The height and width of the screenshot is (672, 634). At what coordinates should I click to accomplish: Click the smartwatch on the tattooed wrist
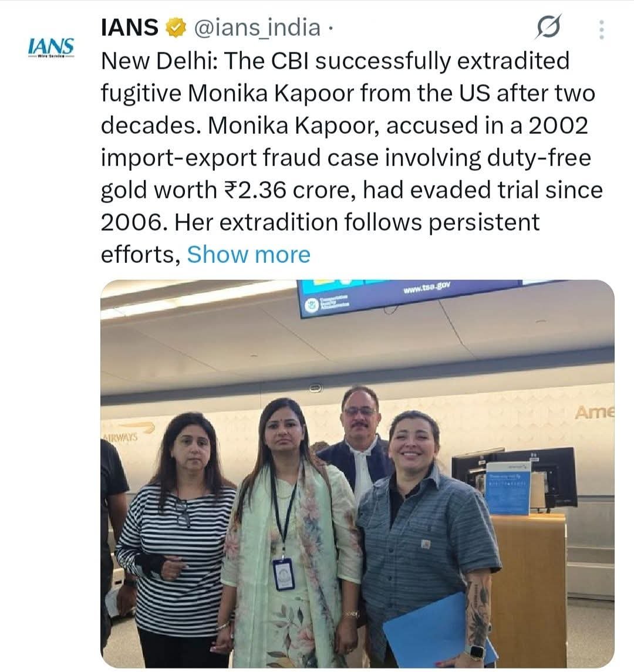tap(476, 653)
